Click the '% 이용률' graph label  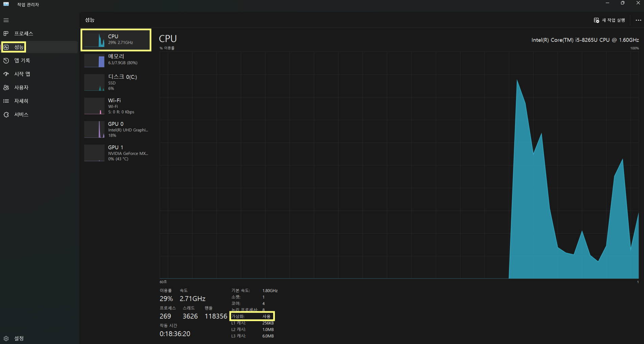(167, 48)
